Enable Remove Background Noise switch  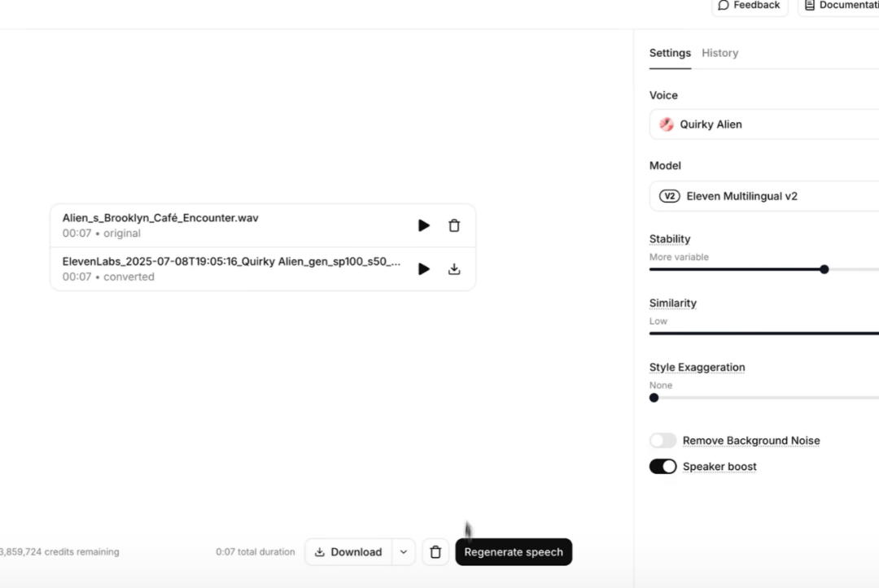tap(663, 441)
